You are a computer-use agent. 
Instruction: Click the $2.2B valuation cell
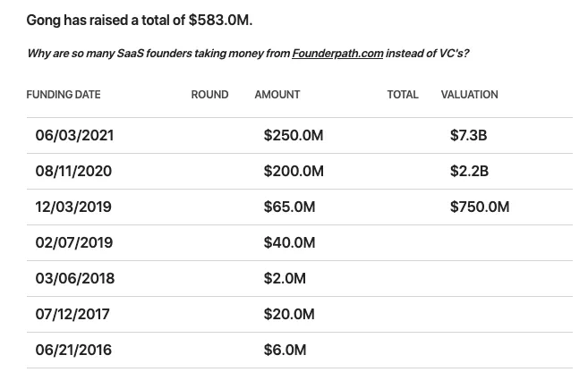tap(469, 172)
